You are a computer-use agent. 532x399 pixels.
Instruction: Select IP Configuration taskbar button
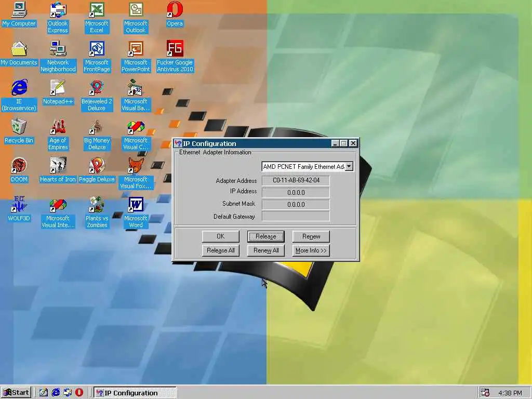[135, 393]
